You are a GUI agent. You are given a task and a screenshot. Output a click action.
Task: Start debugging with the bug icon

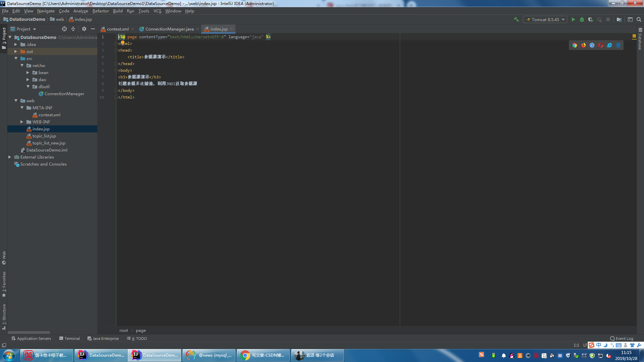click(x=582, y=19)
